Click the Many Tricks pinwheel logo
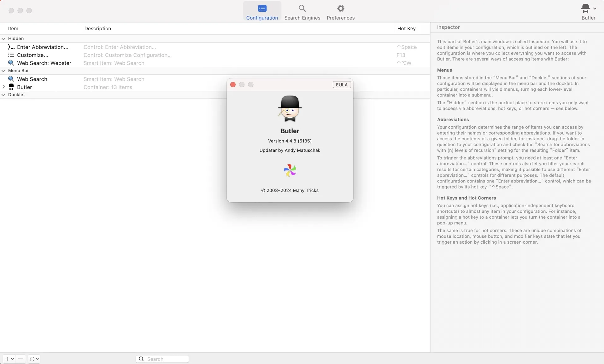Screen dimensions: 604x364 pos(290,170)
